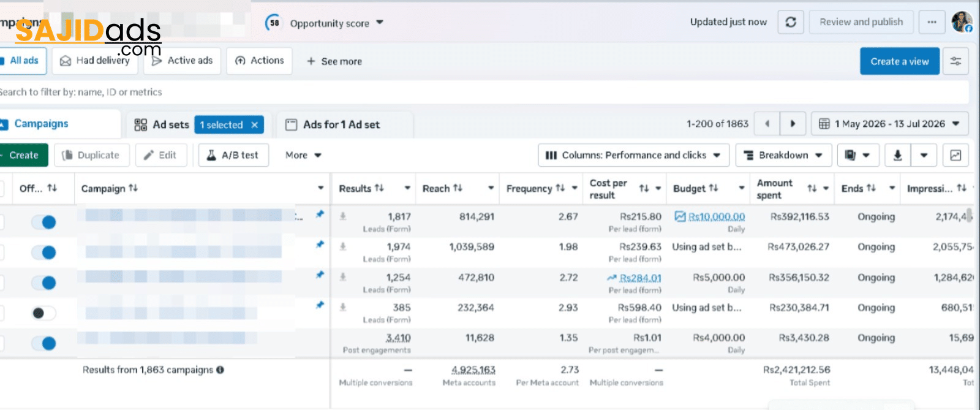The width and height of the screenshot is (980, 410).
Task: Sort by Campaign name arrows
Action: (133, 188)
